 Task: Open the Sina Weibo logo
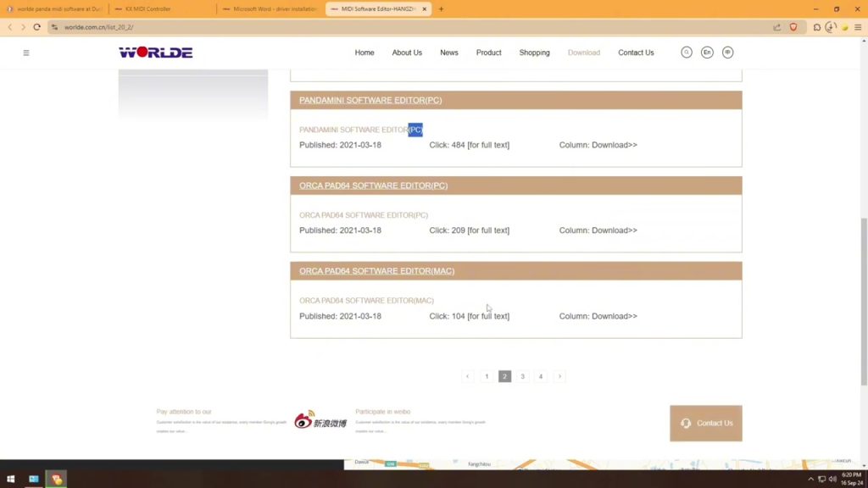tap(320, 420)
